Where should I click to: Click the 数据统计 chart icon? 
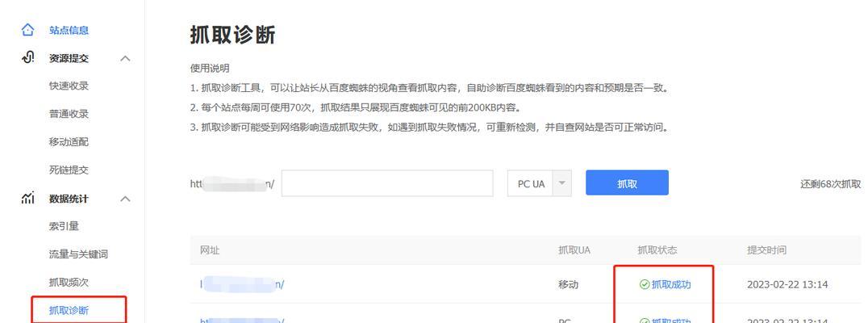click(x=27, y=199)
